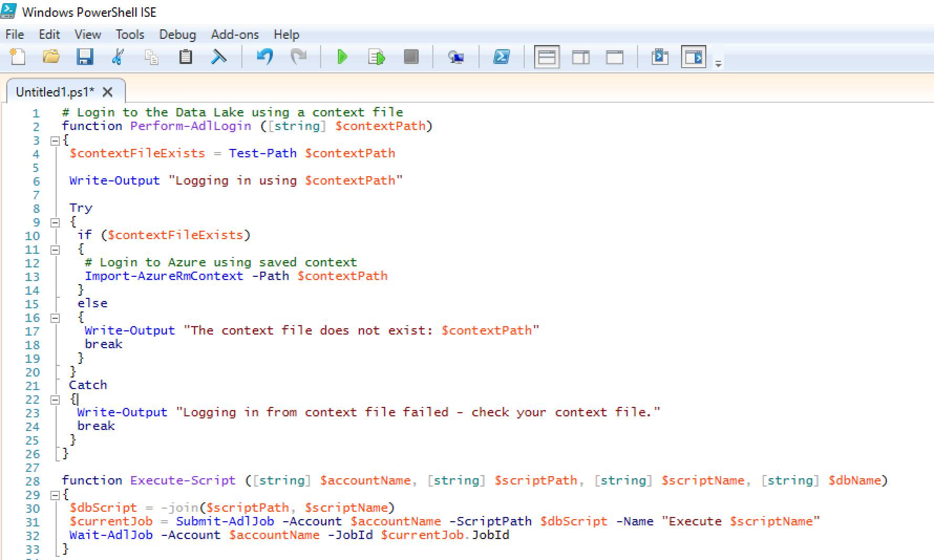Paste clipboard contents using the Paste icon

point(185,57)
